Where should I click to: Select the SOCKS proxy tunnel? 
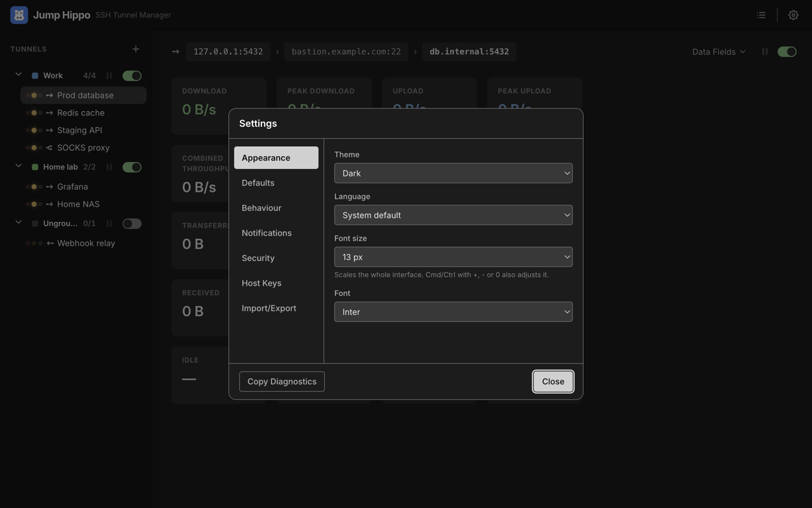pyautogui.click(x=84, y=148)
